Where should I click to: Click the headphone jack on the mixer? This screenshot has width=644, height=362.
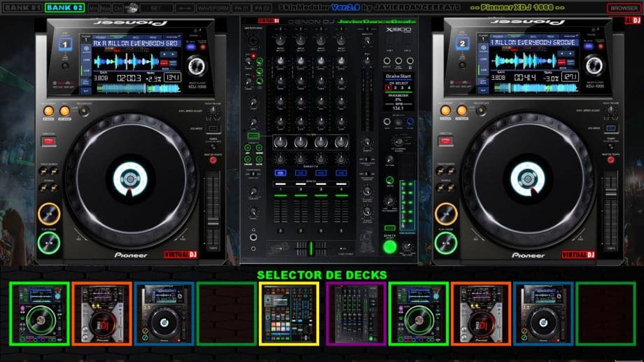tap(253, 237)
